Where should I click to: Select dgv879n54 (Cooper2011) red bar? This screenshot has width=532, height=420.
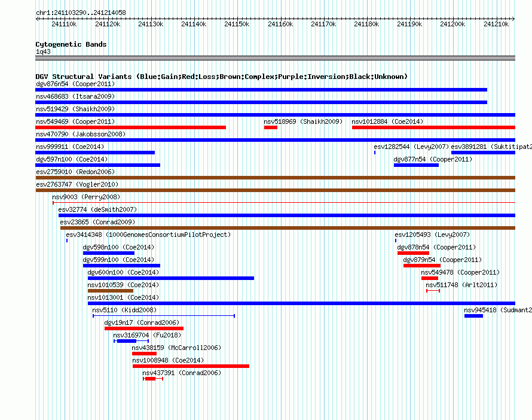(x=422, y=266)
